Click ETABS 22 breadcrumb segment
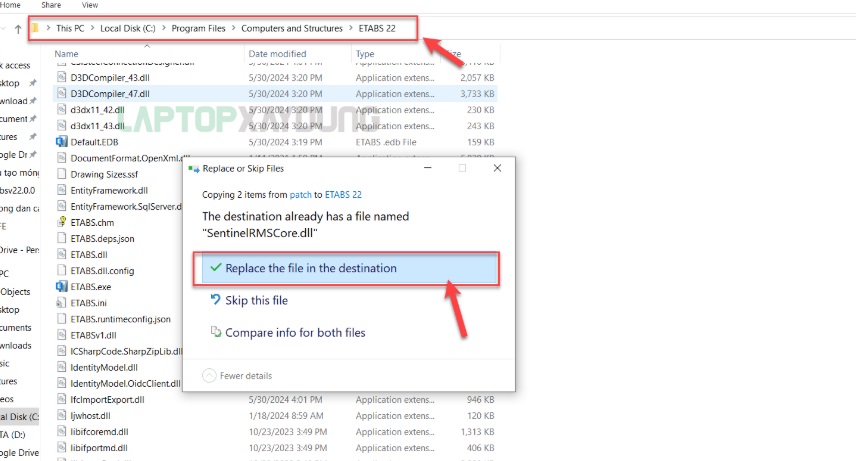This screenshot has width=856, height=461. [377, 28]
